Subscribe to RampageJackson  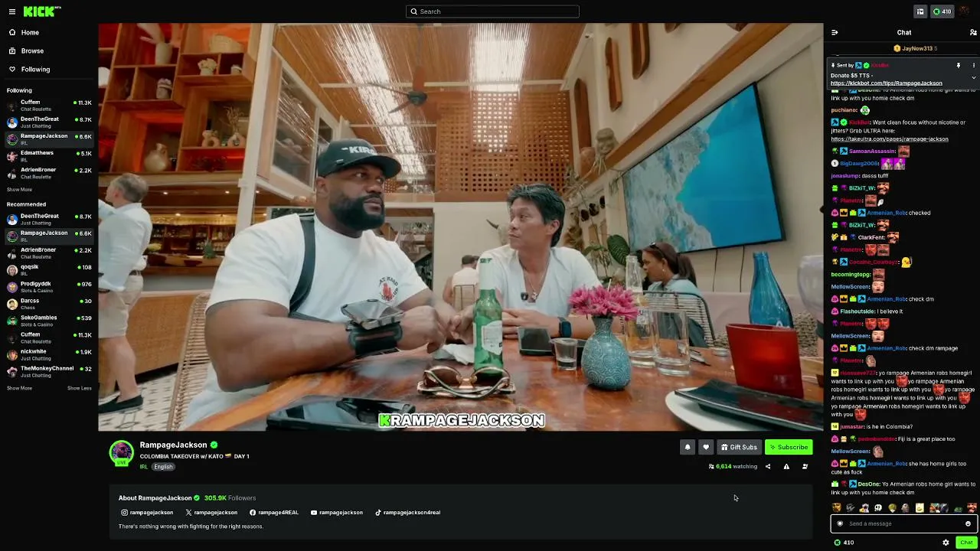click(x=789, y=447)
